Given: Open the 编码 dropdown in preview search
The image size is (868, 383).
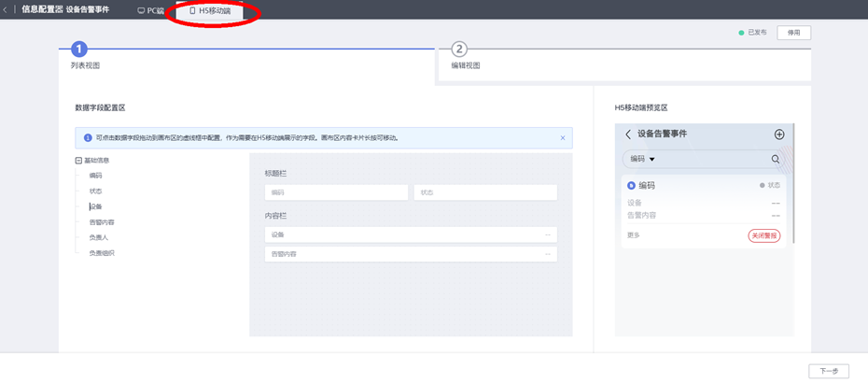Looking at the screenshot, I should click(642, 160).
